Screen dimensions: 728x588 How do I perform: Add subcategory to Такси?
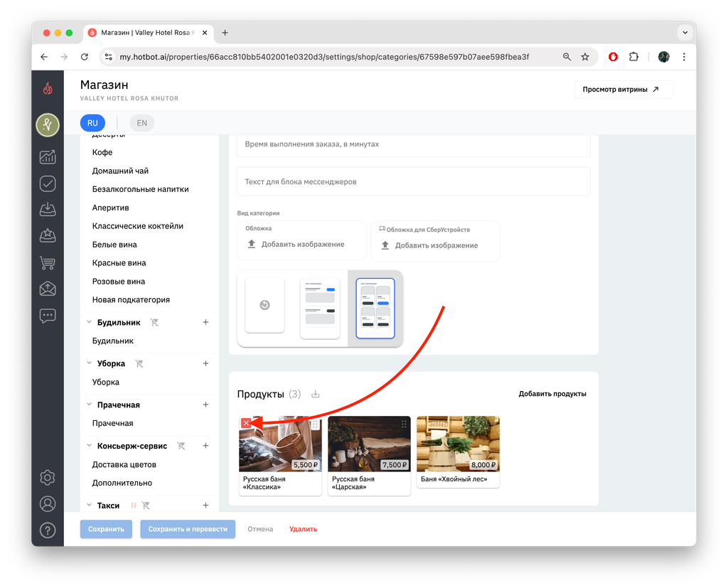coord(205,506)
